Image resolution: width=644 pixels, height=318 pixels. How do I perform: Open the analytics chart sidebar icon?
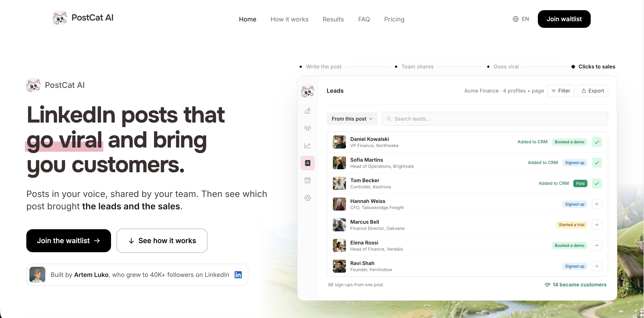point(307,146)
